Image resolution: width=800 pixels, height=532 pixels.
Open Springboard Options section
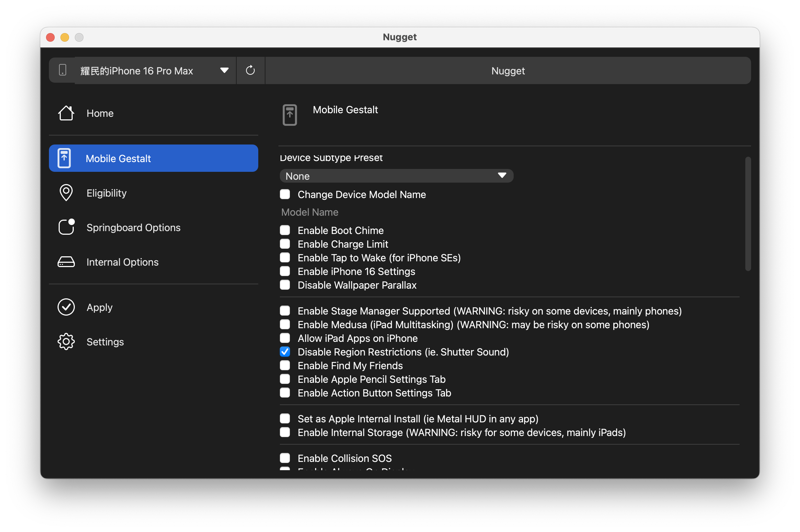point(153,228)
